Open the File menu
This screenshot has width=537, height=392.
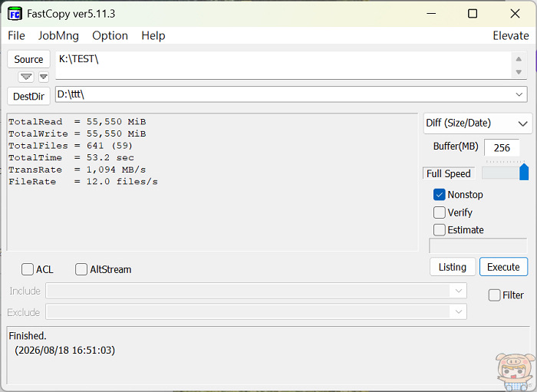coord(16,35)
